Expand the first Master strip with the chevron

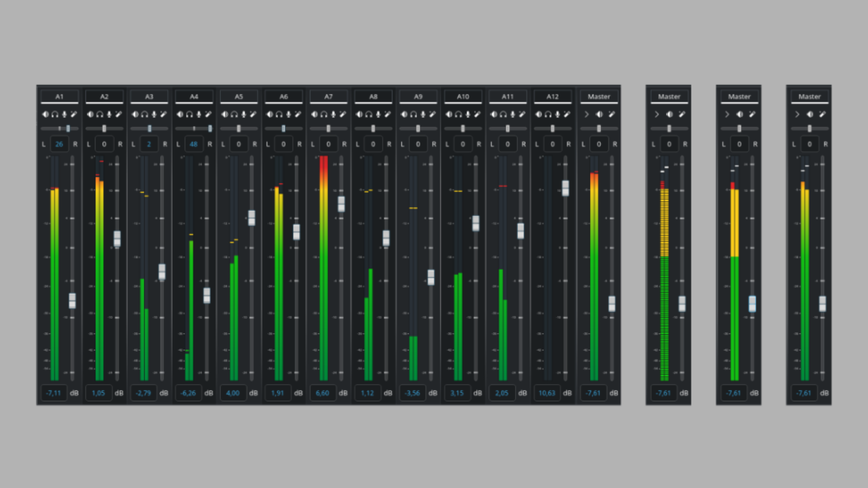click(x=657, y=114)
